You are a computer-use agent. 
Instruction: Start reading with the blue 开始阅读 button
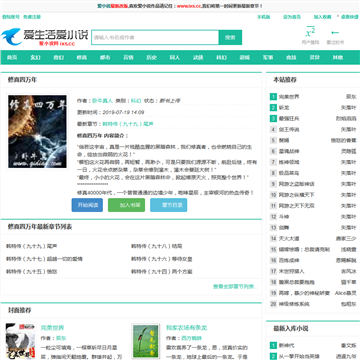coord(87,205)
